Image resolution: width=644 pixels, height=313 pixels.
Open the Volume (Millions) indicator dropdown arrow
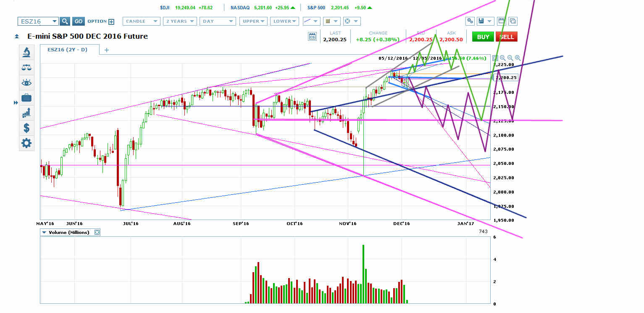coord(44,232)
